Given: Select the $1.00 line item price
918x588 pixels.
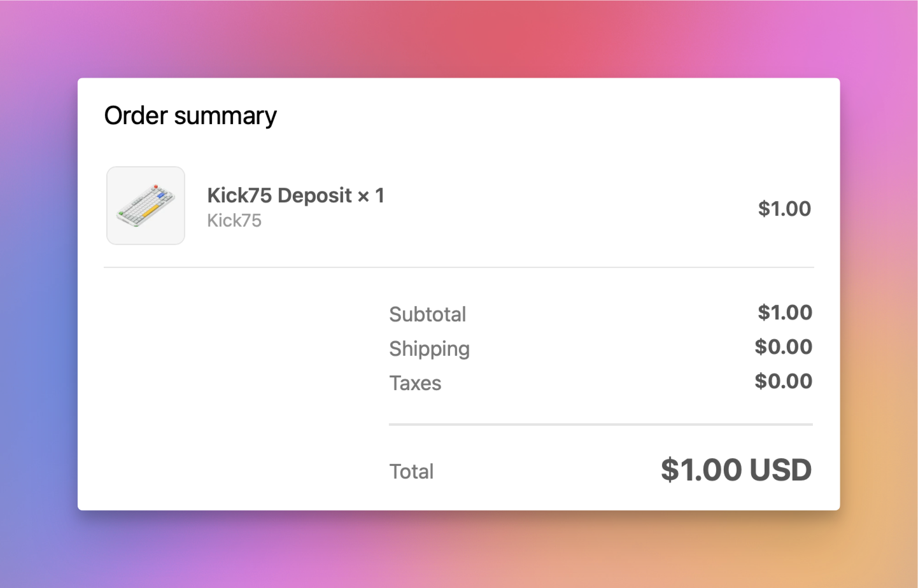Looking at the screenshot, I should pyautogui.click(x=784, y=208).
